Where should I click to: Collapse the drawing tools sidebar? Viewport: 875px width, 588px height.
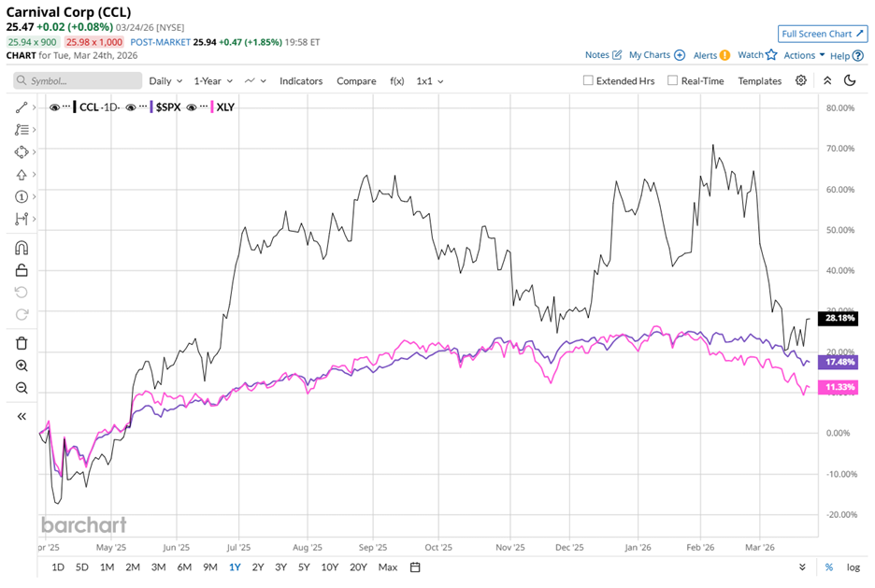[22, 416]
